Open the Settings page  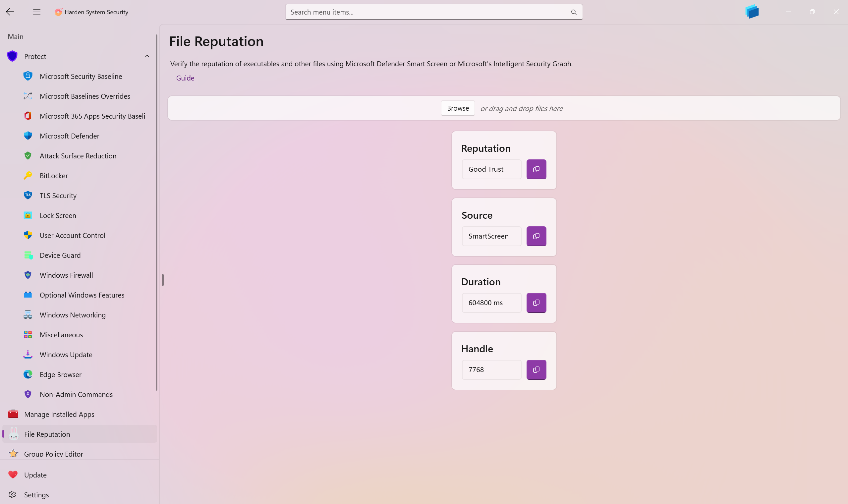[36, 494]
